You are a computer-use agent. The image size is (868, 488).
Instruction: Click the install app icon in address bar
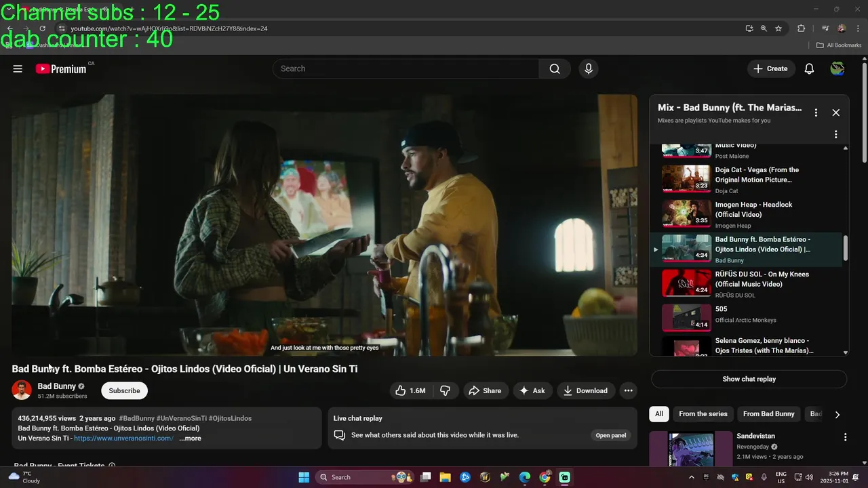tap(749, 28)
